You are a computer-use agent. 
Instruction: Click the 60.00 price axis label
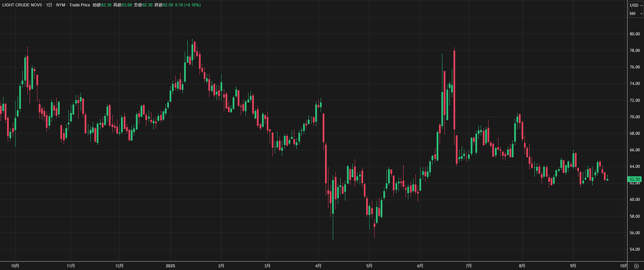pyautogui.click(x=635, y=200)
